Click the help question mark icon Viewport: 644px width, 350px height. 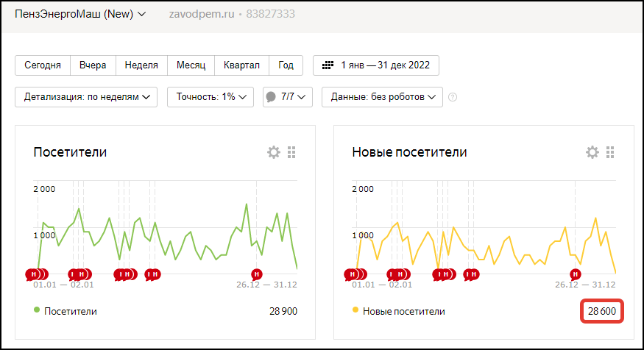(x=453, y=97)
